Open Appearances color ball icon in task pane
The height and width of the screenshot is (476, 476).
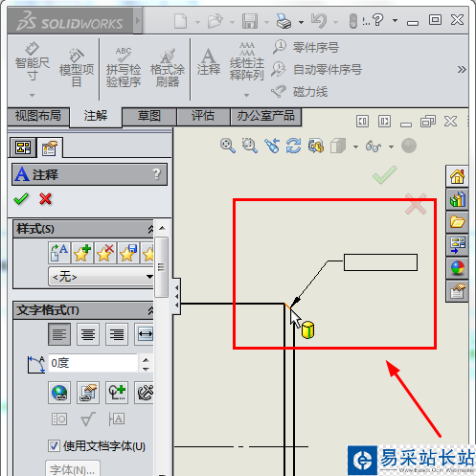(x=457, y=268)
